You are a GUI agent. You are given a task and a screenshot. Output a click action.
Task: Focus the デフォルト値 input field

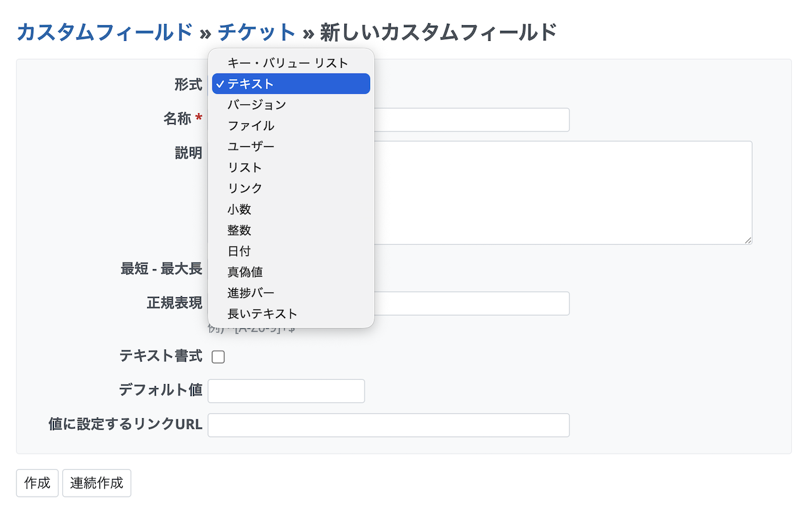(x=286, y=391)
